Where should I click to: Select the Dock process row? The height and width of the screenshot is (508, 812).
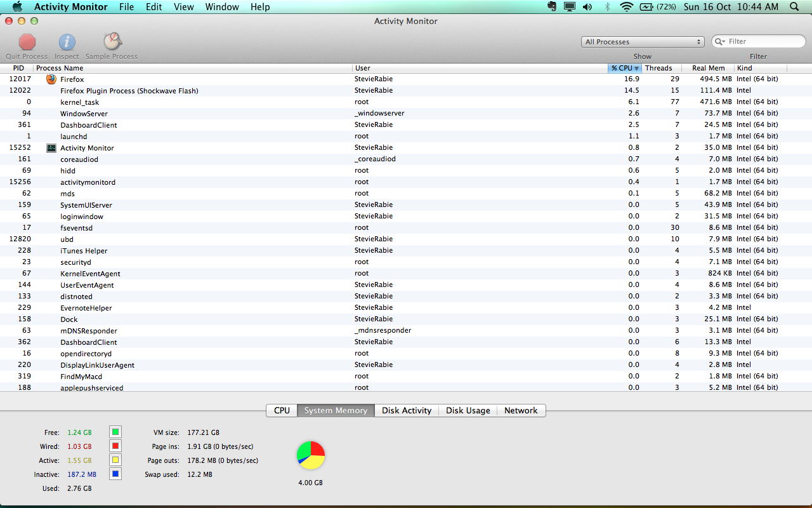click(406, 319)
